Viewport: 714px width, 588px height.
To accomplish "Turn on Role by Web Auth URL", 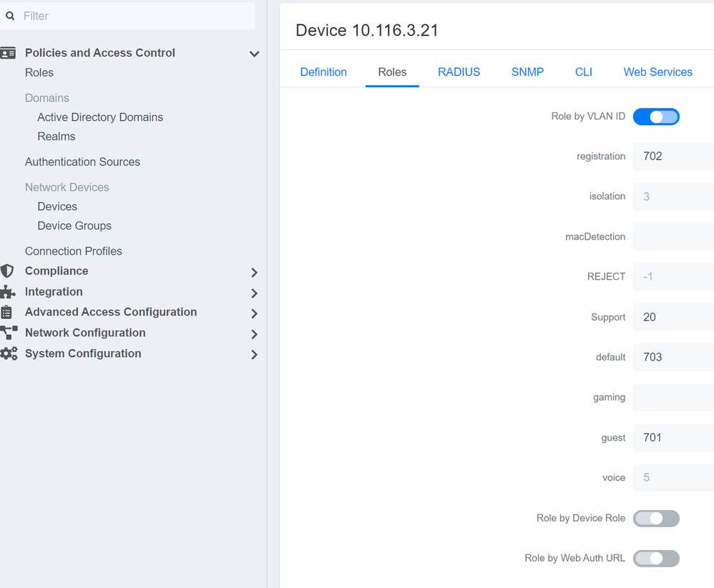I will coord(655,559).
